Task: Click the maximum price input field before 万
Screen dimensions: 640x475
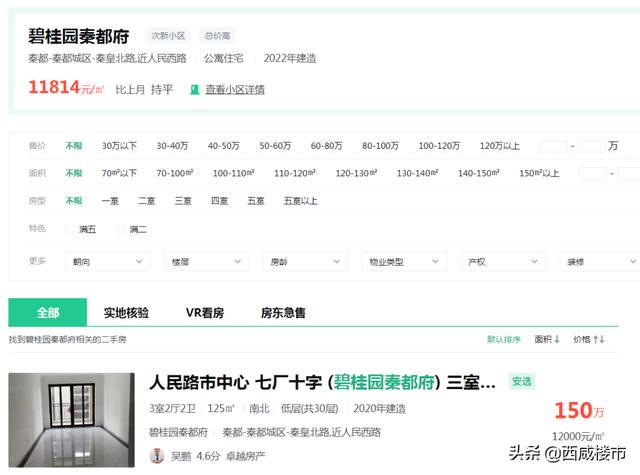Action: (591, 146)
